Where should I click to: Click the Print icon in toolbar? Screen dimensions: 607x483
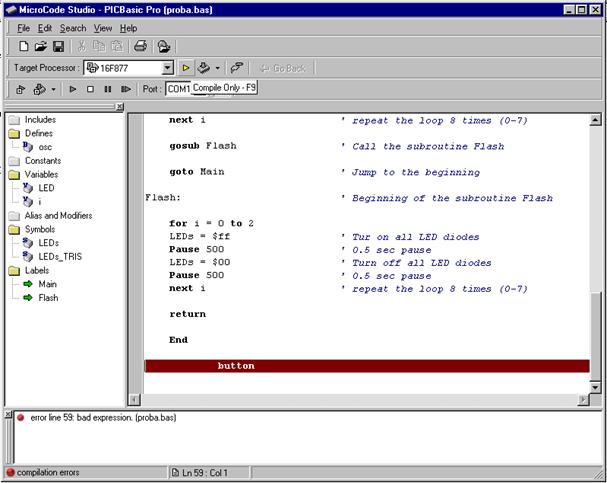click(x=141, y=47)
